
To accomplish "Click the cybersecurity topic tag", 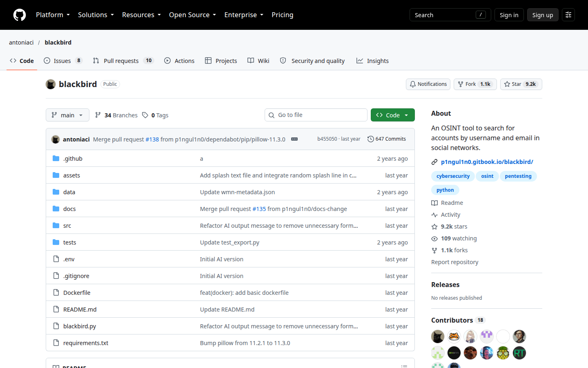I will 453,176.
